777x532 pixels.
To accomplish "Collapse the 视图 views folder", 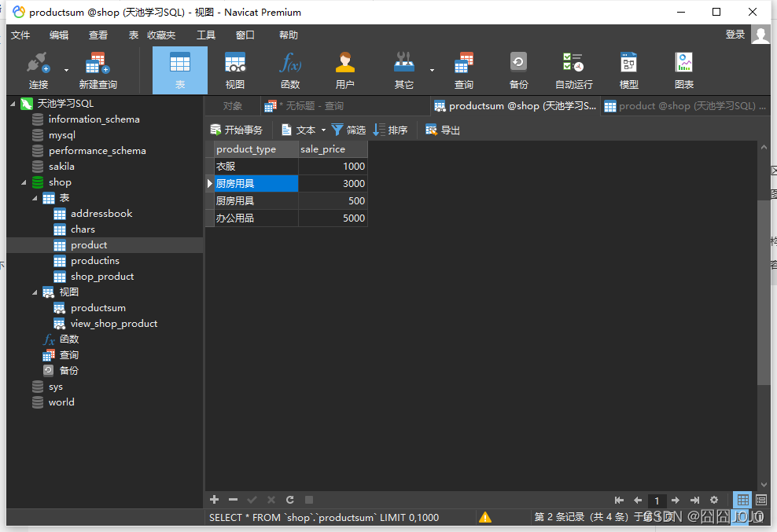I will [35, 292].
